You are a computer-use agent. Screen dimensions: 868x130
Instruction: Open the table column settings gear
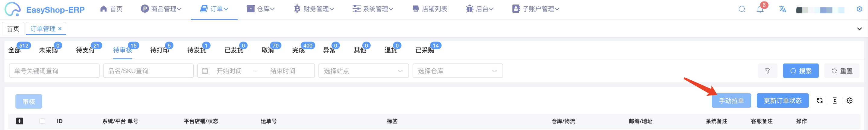click(x=850, y=101)
